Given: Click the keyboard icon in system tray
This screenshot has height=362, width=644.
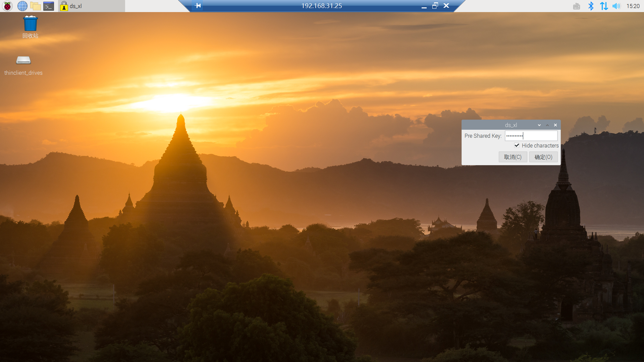Looking at the screenshot, I should pyautogui.click(x=577, y=6).
